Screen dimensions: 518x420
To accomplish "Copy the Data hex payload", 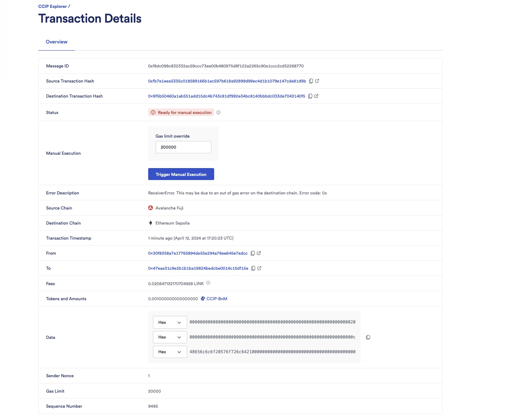I will tap(368, 337).
